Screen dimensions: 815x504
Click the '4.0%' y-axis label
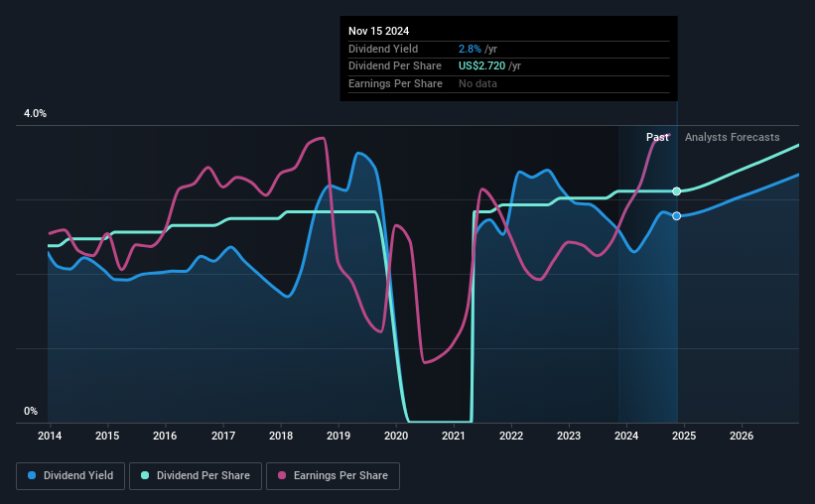[35, 113]
